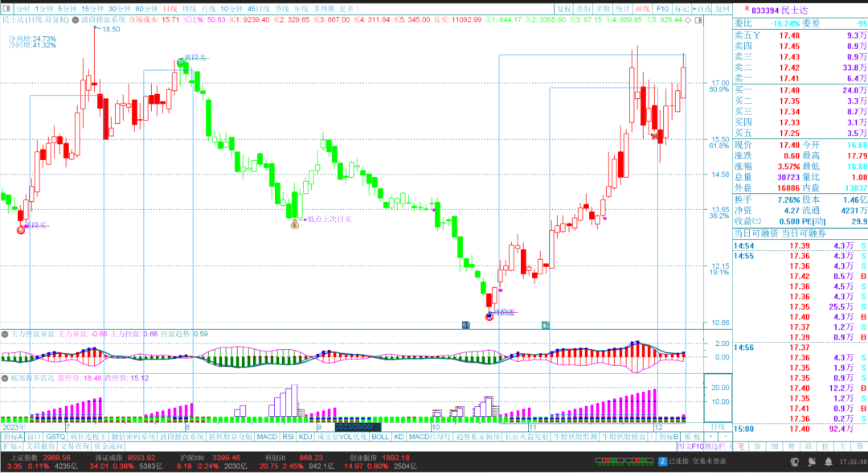
Task: Switch to the 5分钟 period
Action: click(x=67, y=9)
